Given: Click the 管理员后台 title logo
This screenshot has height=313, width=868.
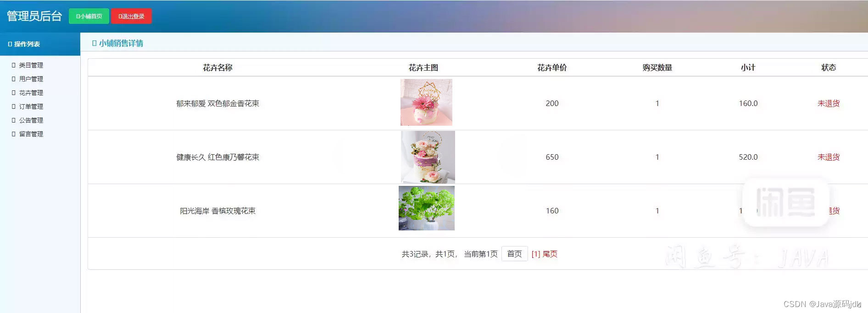Looking at the screenshot, I should click(x=34, y=16).
